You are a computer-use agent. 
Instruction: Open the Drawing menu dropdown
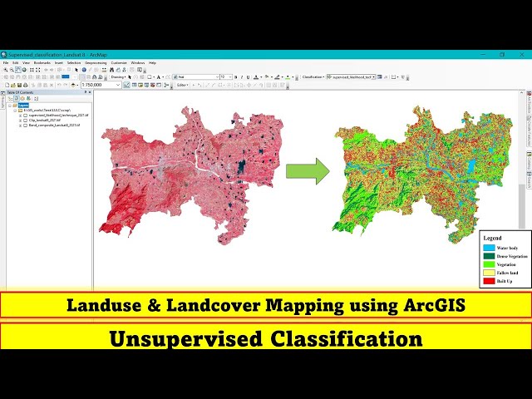pyautogui.click(x=118, y=77)
